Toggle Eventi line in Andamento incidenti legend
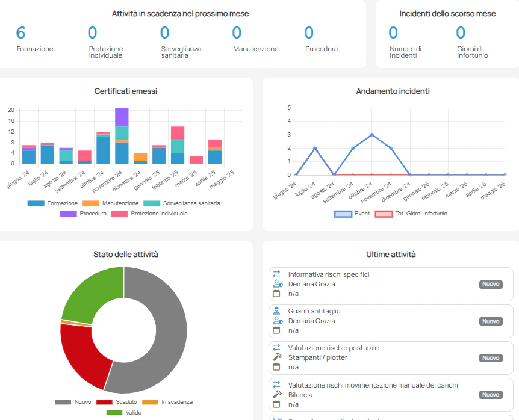 pos(353,214)
